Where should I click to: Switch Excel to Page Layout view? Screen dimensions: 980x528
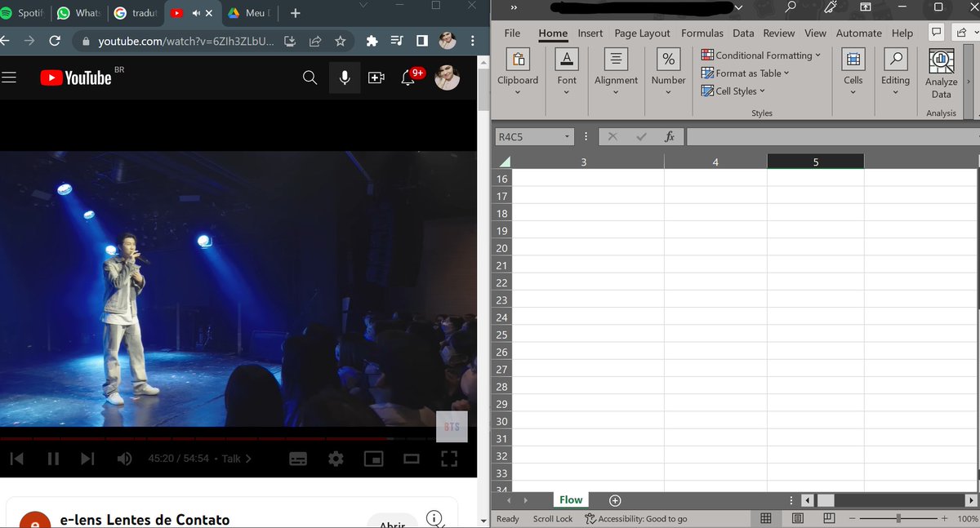tap(798, 518)
